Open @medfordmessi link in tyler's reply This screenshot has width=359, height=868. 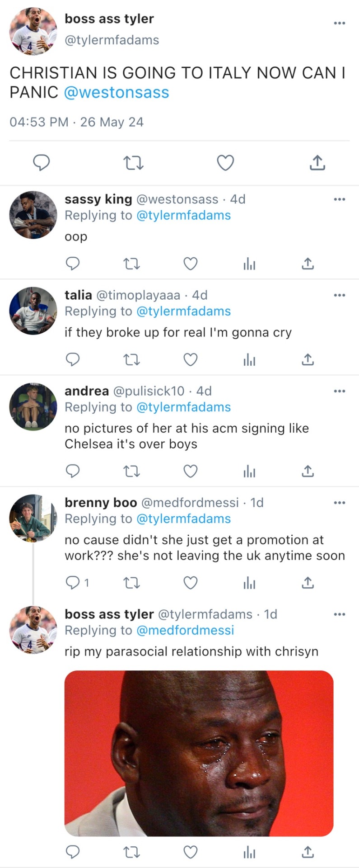pos(185,630)
